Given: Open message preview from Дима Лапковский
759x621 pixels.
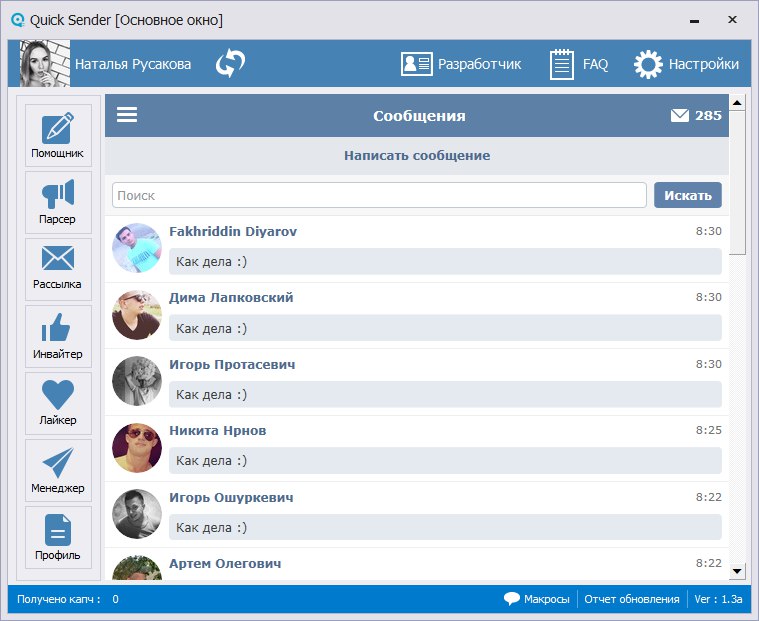Looking at the screenshot, I should [x=445, y=328].
